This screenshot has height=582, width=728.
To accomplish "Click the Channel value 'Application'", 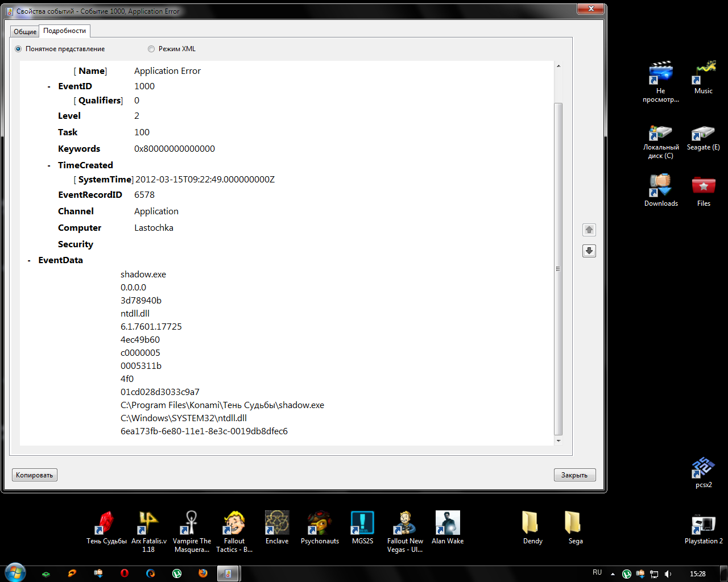I will coord(156,211).
